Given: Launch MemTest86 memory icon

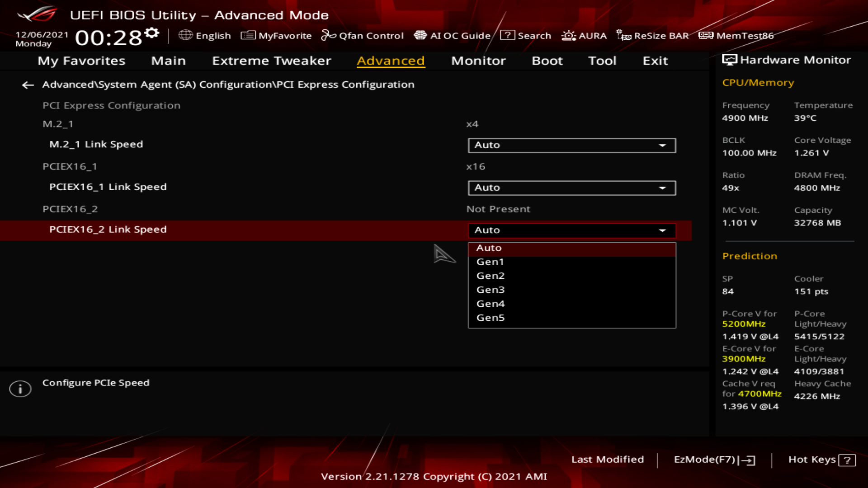Looking at the screenshot, I should click(x=705, y=35).
